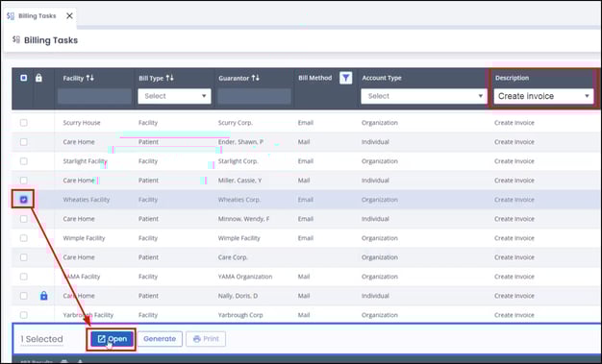Toggle the select-all header checkbox
This screenshot has width=602, height=364.
point(24,78)
